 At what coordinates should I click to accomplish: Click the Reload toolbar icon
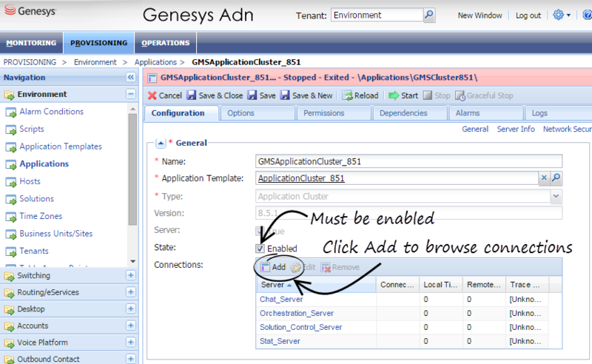point(347,95)
